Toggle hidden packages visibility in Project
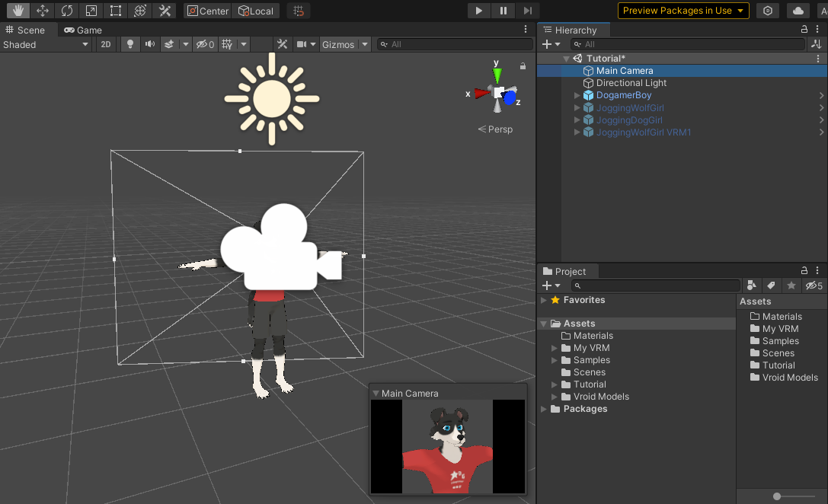This screenshot has width=828, height=504. (x=814, y=285)
